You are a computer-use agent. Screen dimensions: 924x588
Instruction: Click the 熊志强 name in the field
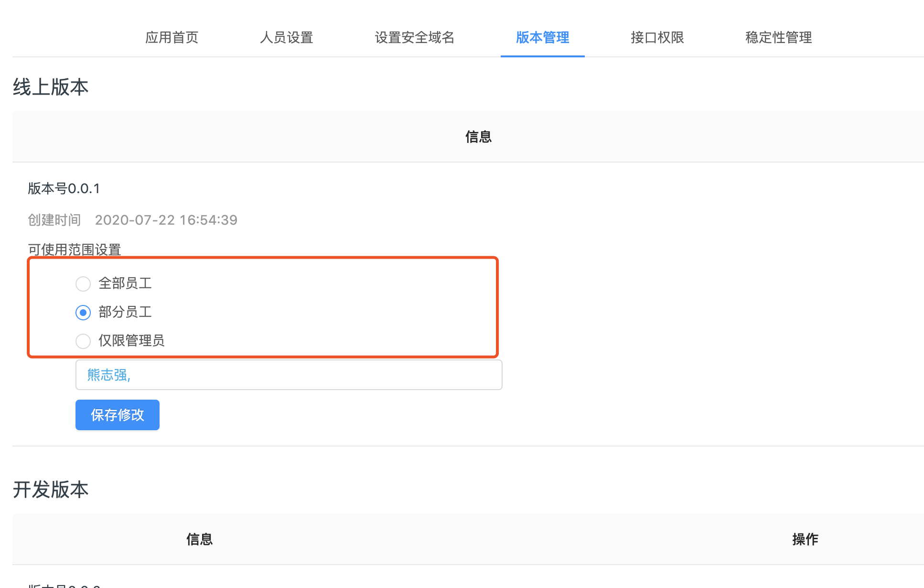point(107,375)
